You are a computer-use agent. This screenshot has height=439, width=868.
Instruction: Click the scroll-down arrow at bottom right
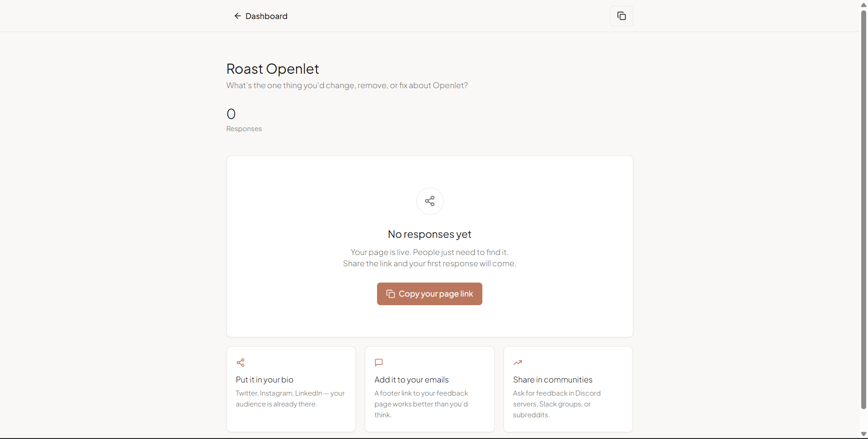pos(863,434)
